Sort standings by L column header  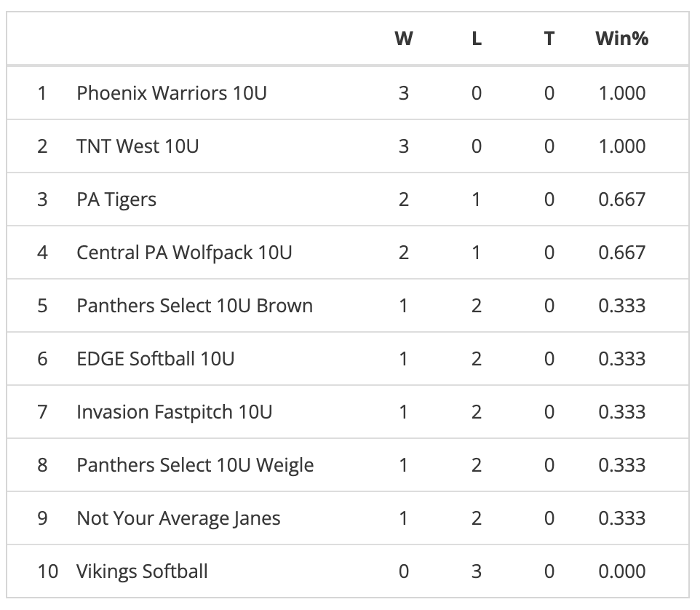pyautogui.click(x=477, y=39)
